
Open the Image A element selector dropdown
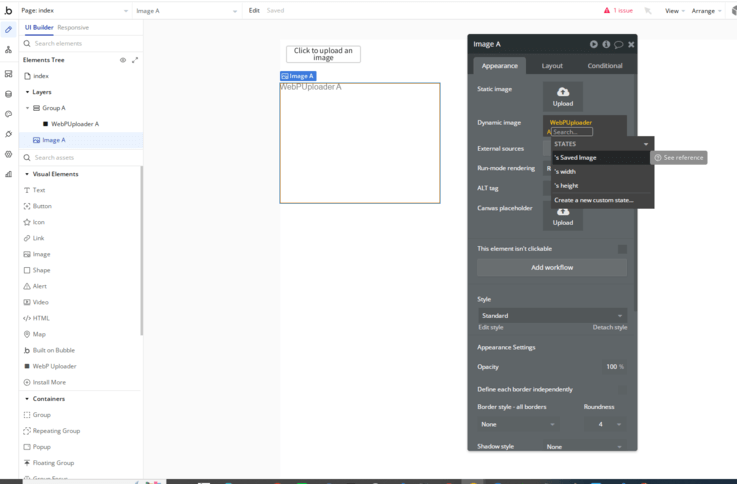point(186,11)
